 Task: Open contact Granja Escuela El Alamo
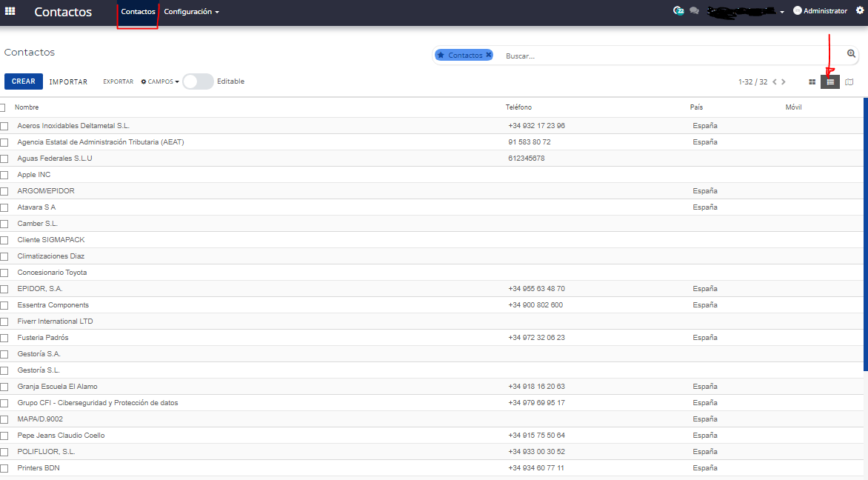(x=57, y=387)
